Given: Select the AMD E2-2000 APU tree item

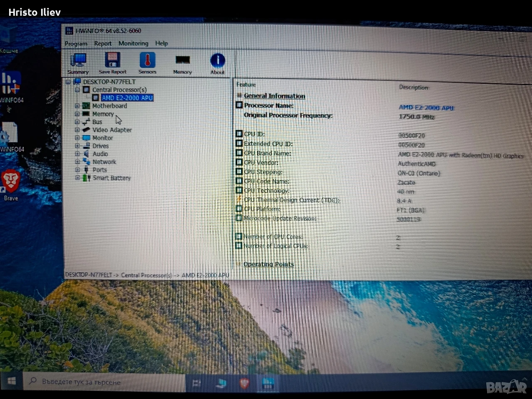Looking at the screenshot, I should [127, 98].
